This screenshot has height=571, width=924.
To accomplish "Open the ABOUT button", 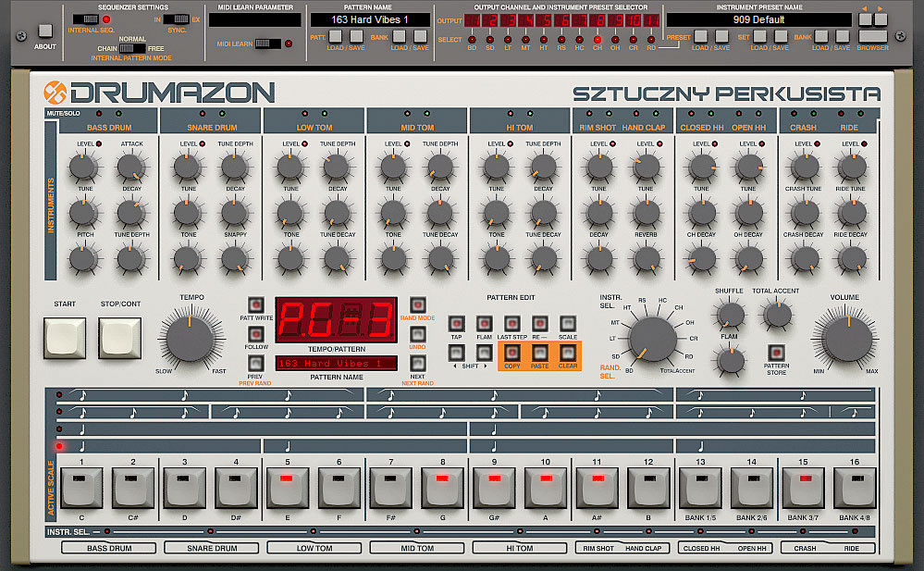I will coord(45,31).
